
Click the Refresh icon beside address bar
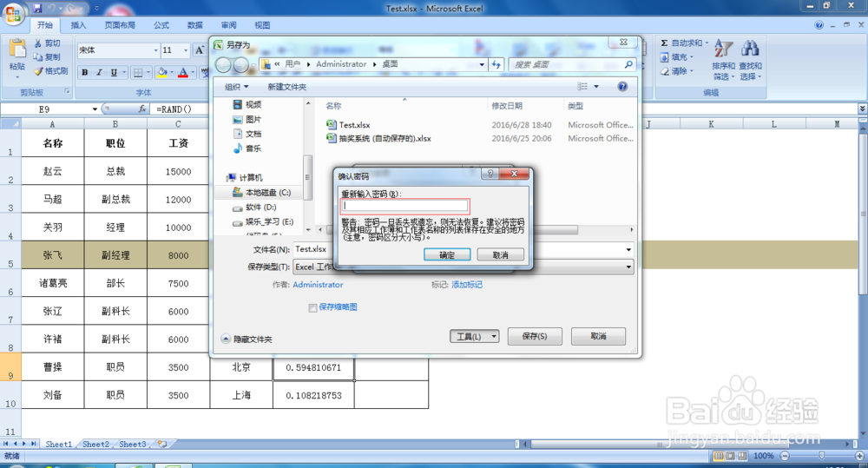[496, 64]
